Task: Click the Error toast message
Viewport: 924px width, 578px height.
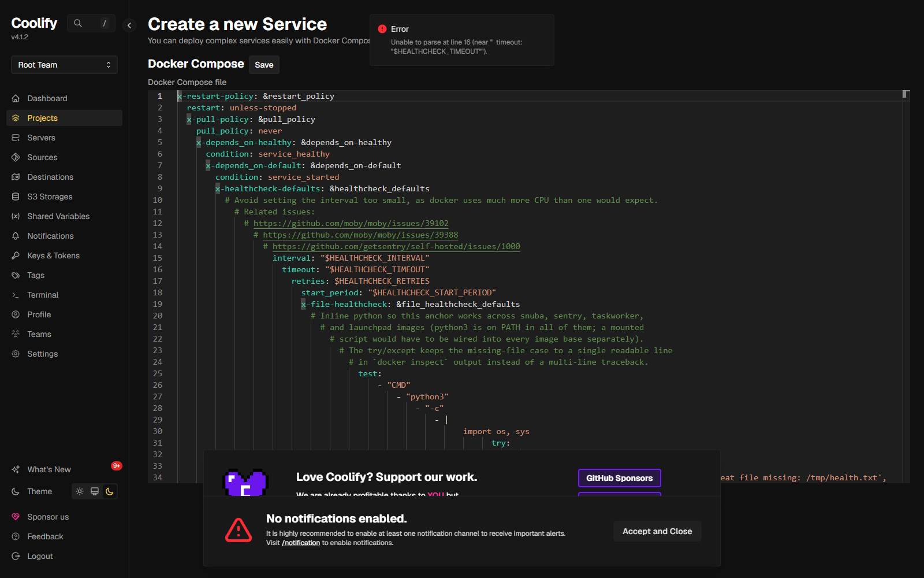Action: 462,40
